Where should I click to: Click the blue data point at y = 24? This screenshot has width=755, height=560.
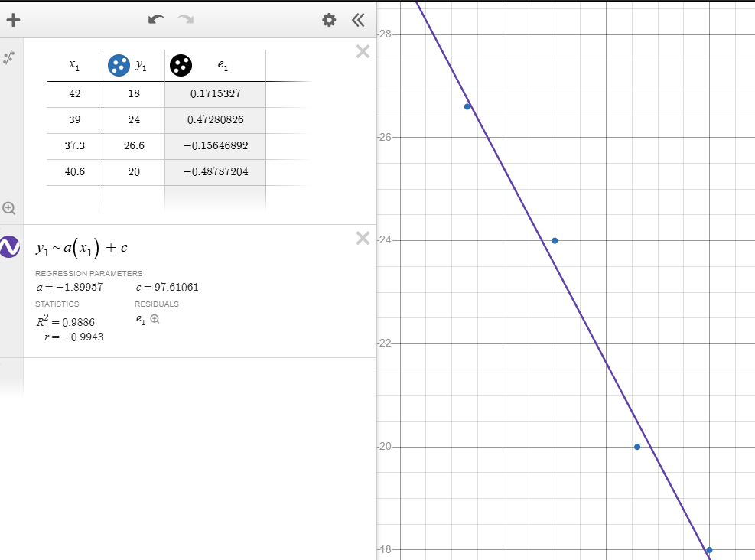(555, 241)
